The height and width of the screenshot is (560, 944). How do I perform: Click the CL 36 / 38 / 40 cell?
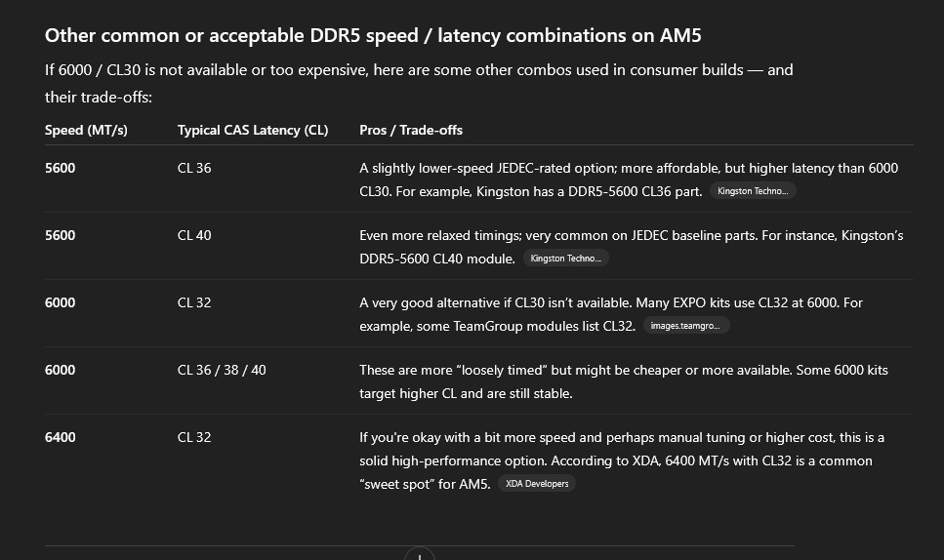click(x=222, y=370)
